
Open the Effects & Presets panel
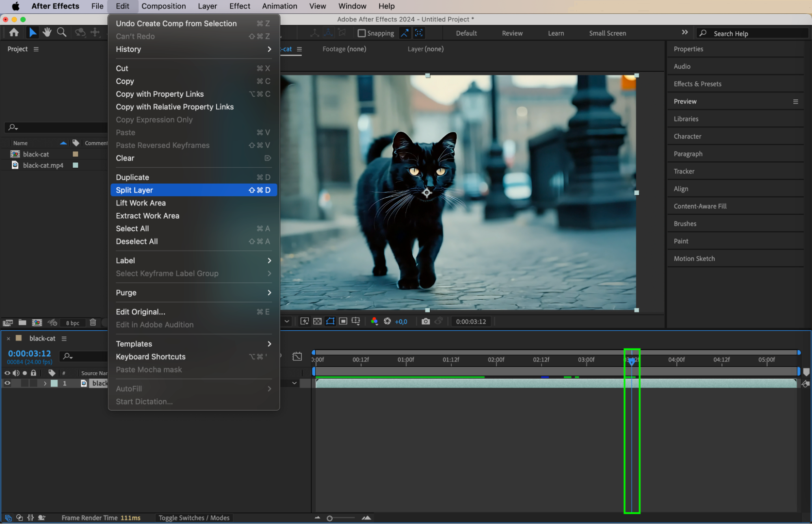coord(697,84)
